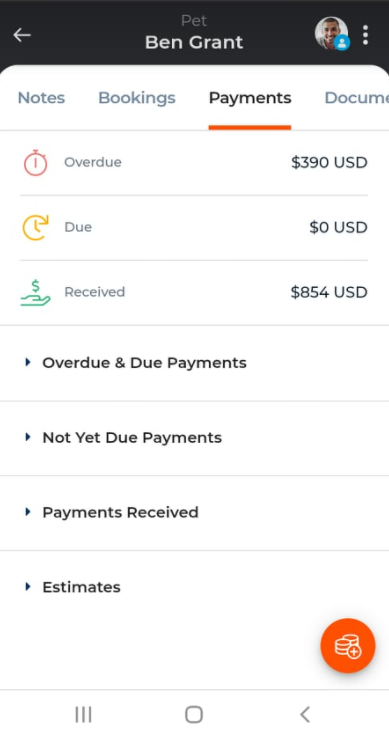Open the Documents tab
This screenshot has height=738, width=389.
click(357, 98)
